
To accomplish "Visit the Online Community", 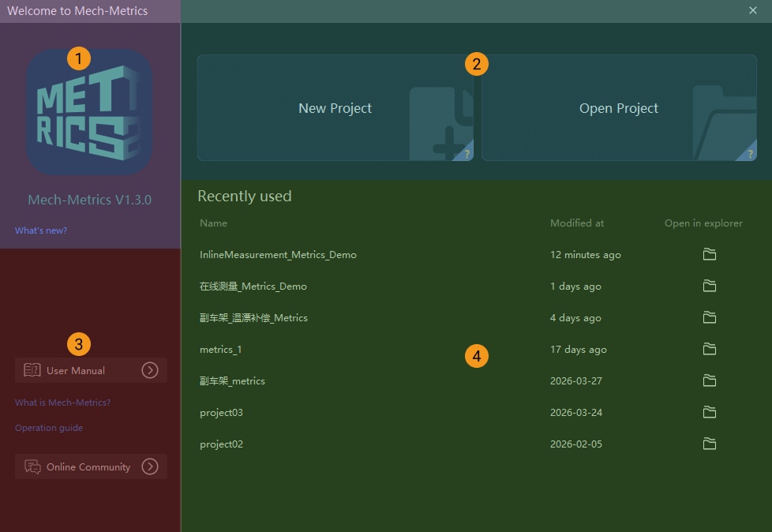I will click(x=91, y=466).
